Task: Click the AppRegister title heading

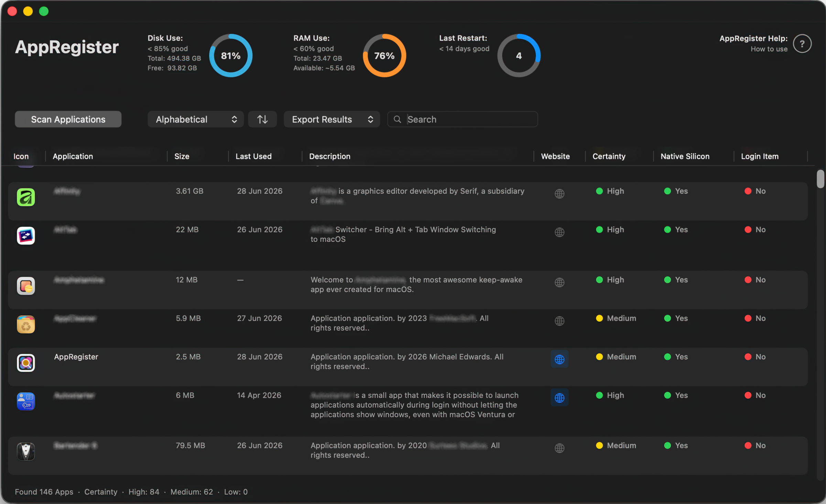Action: [x=67, y=47]
